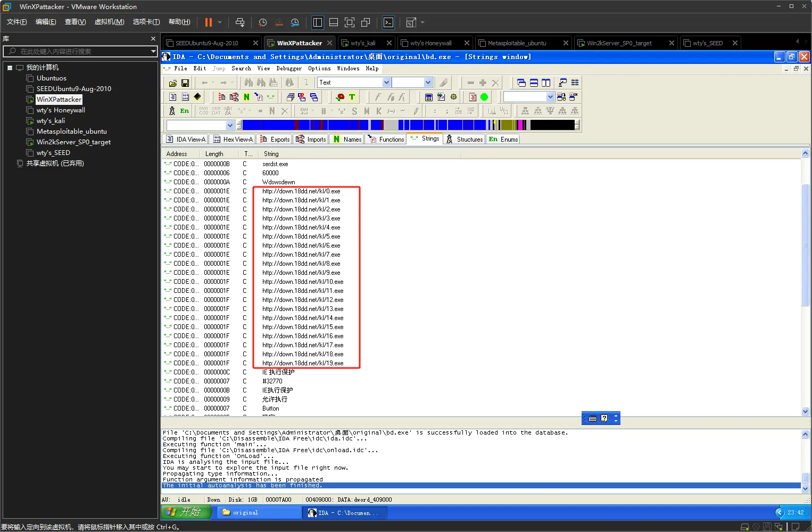Click the cascade windows icon

(521, 83)
